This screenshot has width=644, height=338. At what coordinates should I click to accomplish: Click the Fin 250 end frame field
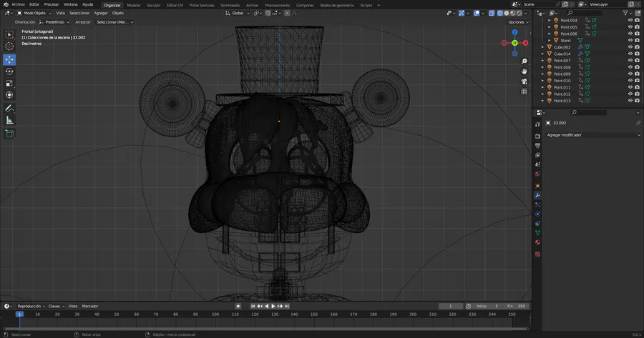516,306
